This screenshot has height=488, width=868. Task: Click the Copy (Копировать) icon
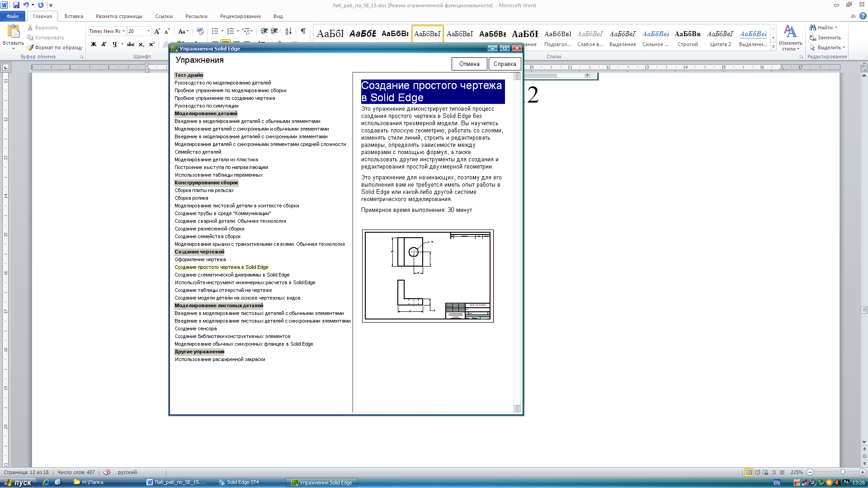[30, 38]
